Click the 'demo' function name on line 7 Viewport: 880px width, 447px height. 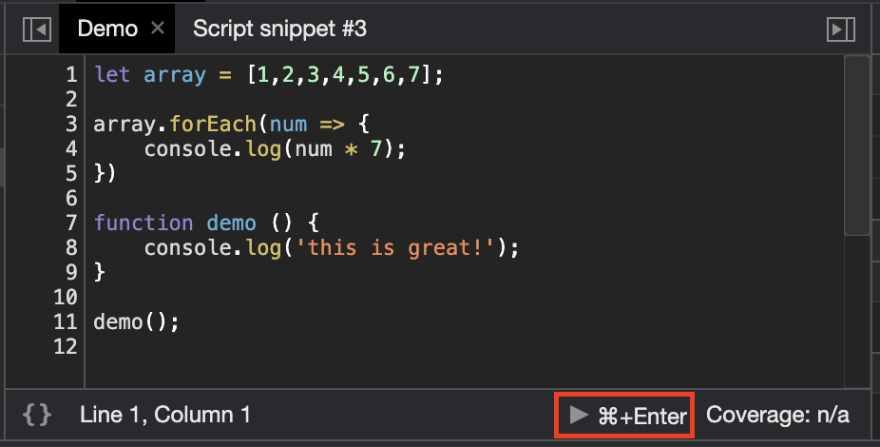[x=231, y=223]
